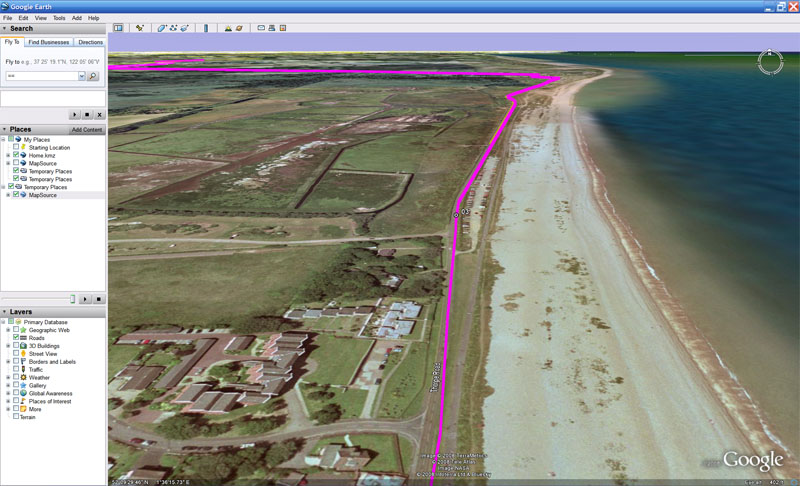Enable the Traffic layer checkbox

tap(16, 369)
